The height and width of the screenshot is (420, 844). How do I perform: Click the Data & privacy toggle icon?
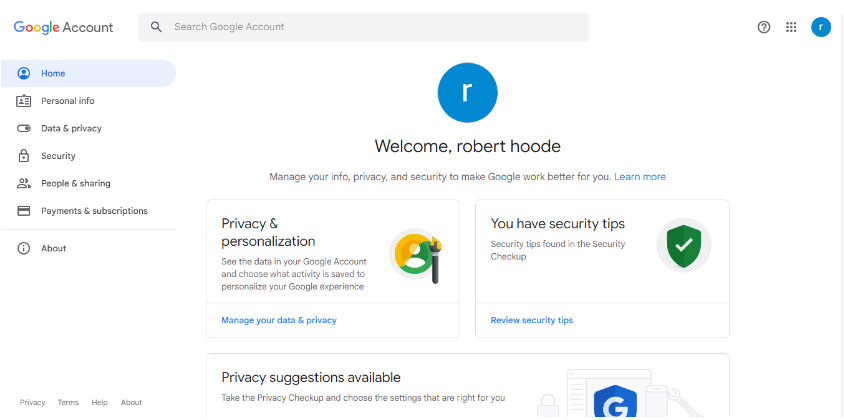coord(23,128)
